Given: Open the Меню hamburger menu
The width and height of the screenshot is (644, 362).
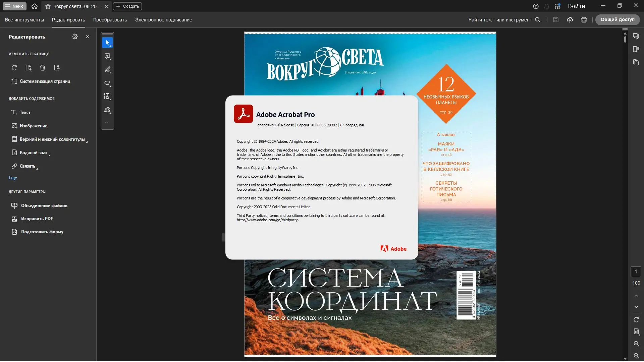Looking at the screenshot, I should pos(14,6).
